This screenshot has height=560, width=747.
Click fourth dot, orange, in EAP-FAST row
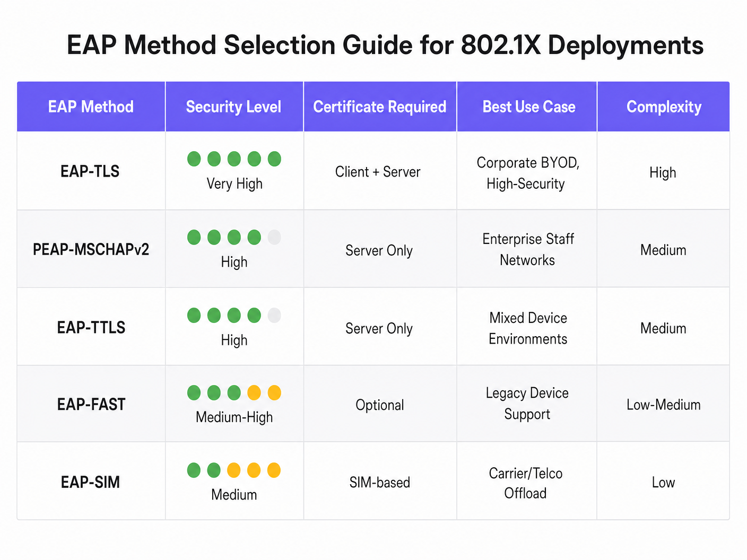tap(254, 392)
